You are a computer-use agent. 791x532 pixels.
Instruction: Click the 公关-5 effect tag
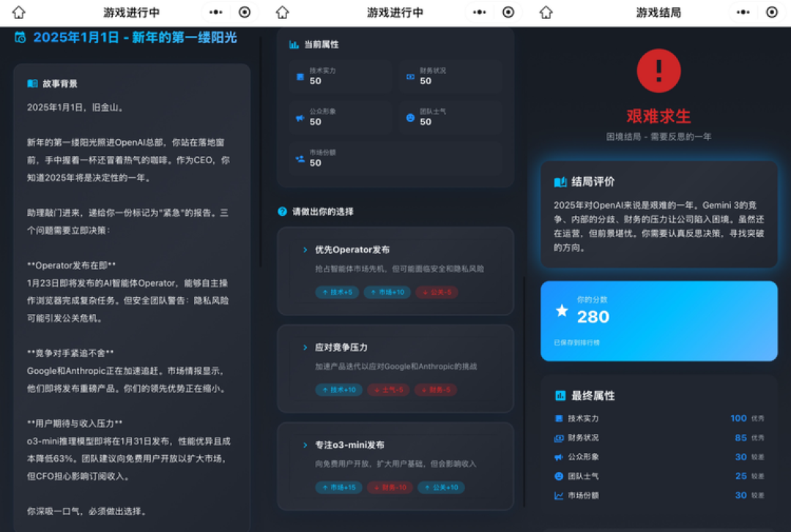(x=437, y=292)
